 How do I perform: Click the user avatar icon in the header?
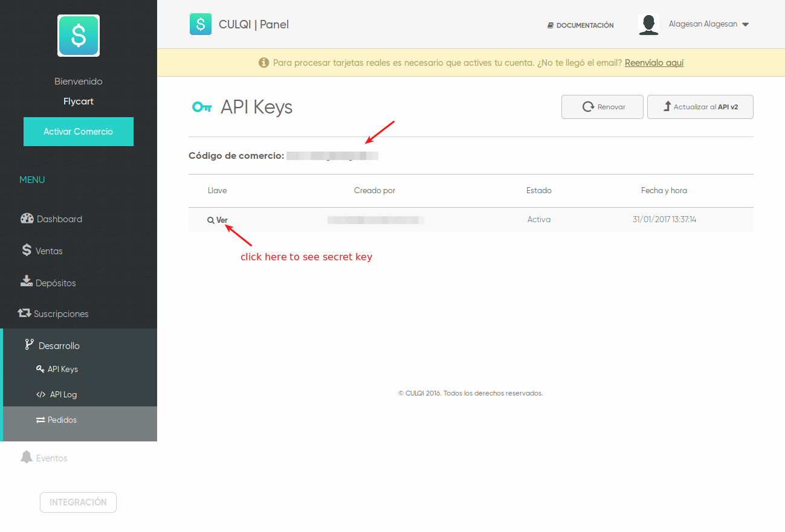(648, 25)
